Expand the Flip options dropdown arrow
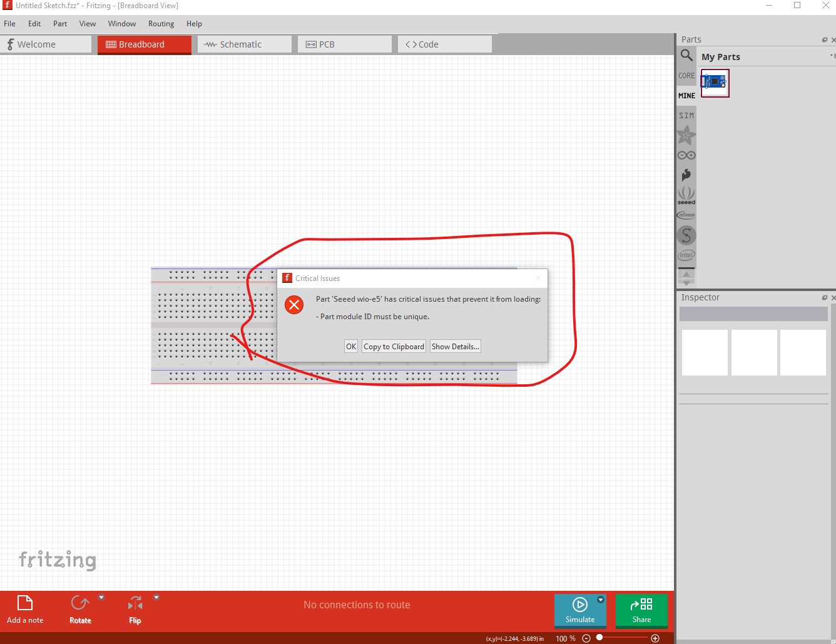Viewport: 836px width, 644px height. (156, 598)
